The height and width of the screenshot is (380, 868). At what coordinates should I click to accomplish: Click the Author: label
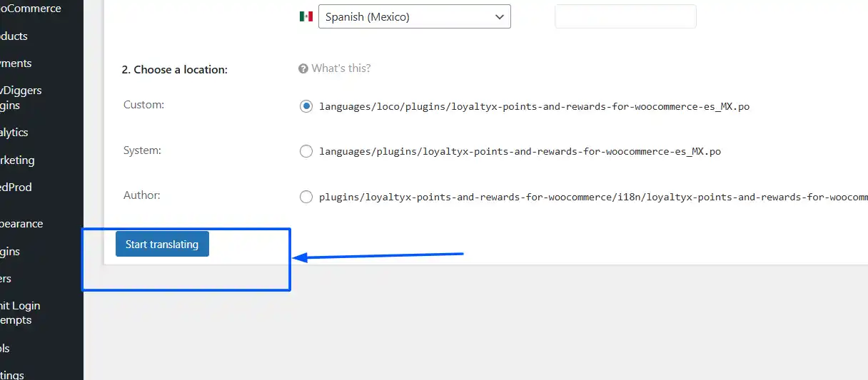tap(142, 195)
